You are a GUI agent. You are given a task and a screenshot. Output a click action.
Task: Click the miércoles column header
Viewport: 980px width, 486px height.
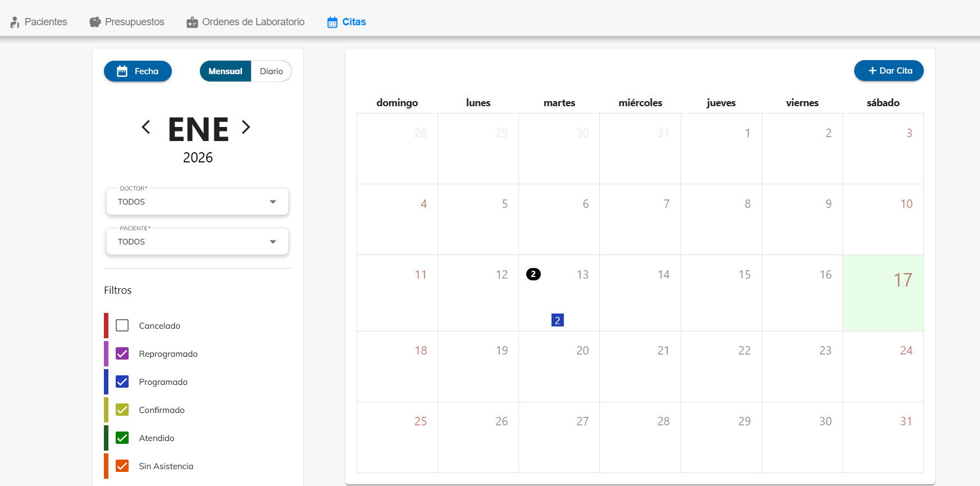[x=640, y=103]
